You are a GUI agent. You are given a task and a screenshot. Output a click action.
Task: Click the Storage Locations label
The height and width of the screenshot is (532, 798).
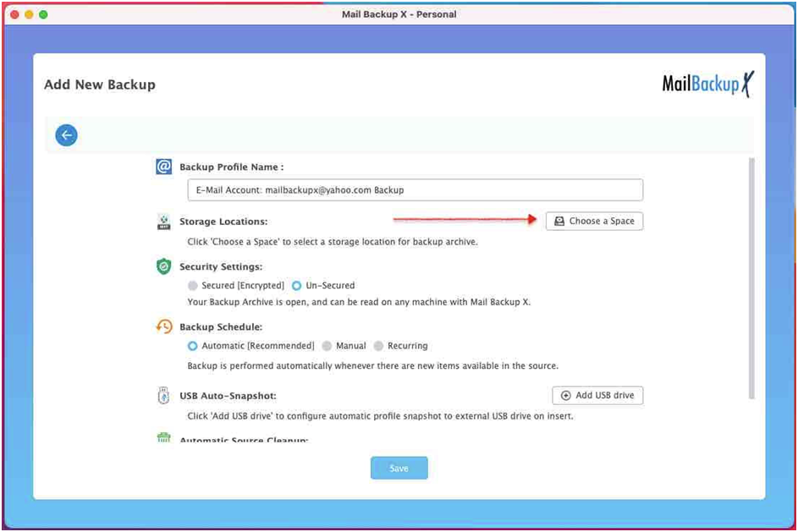(223, 222)
